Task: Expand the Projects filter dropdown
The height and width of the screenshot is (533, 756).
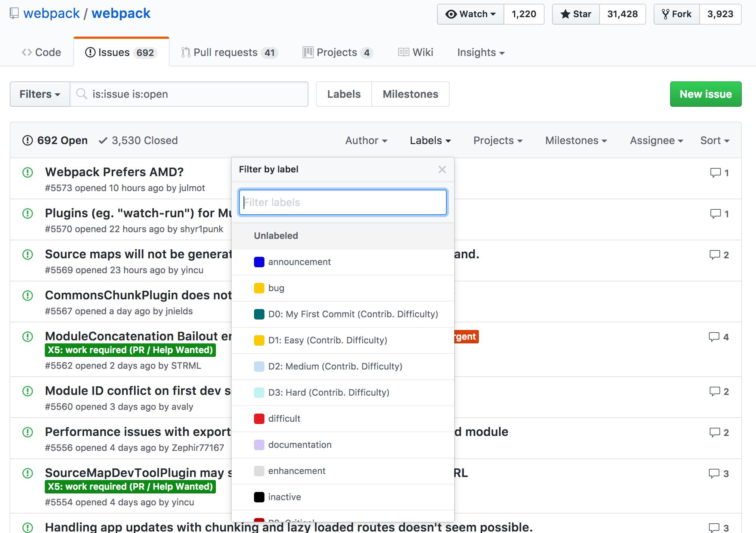Action: (498, 140)
